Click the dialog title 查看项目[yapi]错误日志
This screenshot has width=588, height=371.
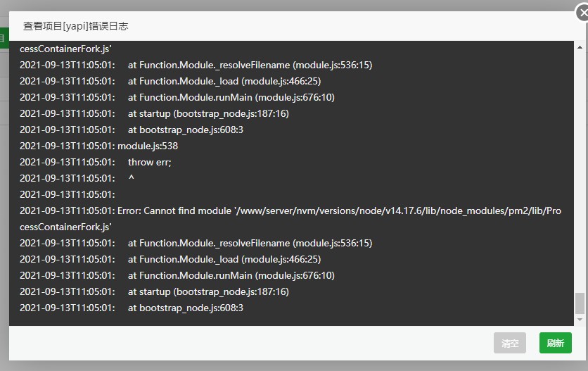[75, 26]
